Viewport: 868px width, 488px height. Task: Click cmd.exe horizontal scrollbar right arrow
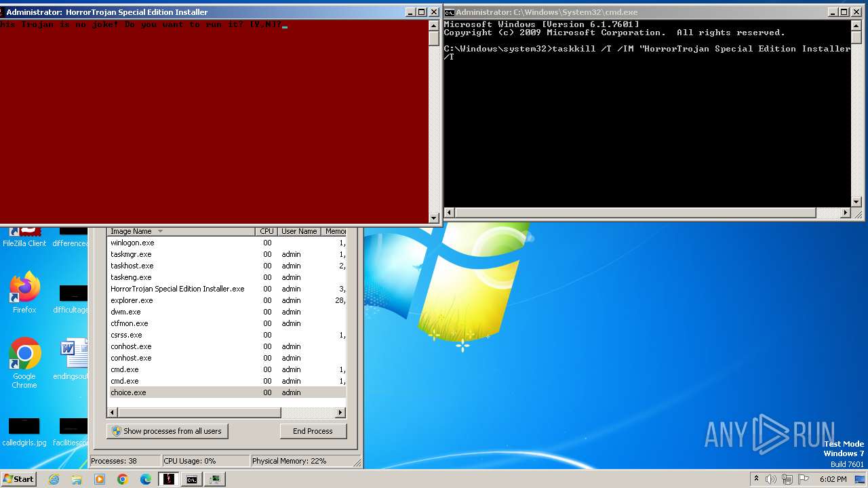pos(845,213)
